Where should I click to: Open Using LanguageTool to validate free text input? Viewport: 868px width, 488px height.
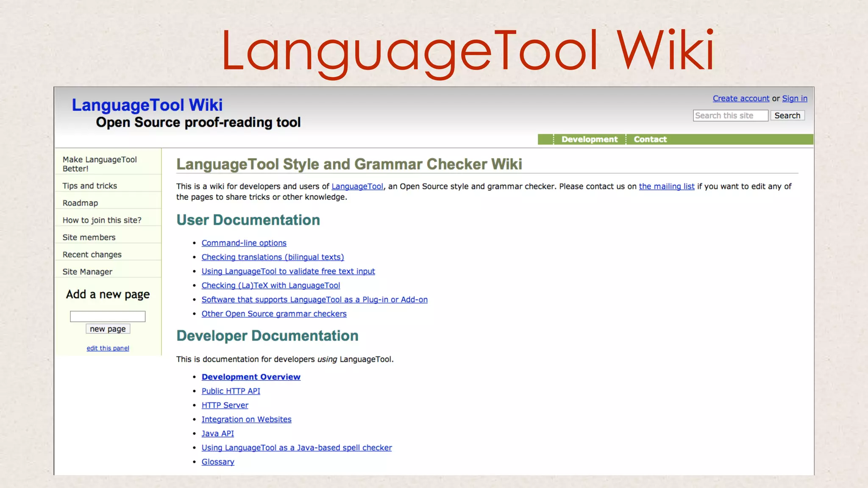tap(288, 272)
